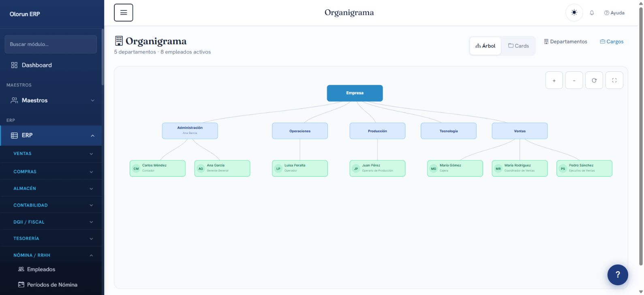Click the floating help question mark
The image size is (644, 295).
[x=618, y=275]
